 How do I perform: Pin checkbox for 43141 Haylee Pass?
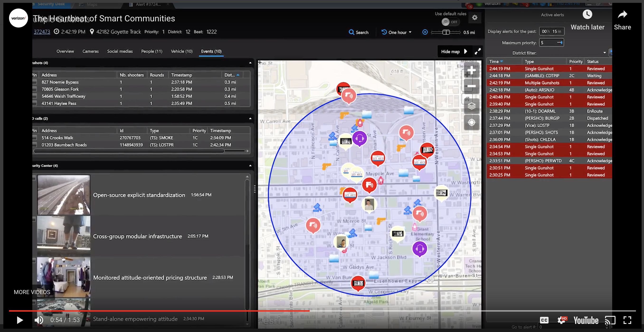(34, 103)
